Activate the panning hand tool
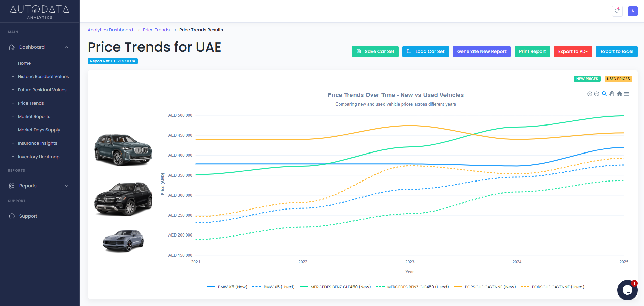This screenshot has height=306, width=644. [612, 94]
